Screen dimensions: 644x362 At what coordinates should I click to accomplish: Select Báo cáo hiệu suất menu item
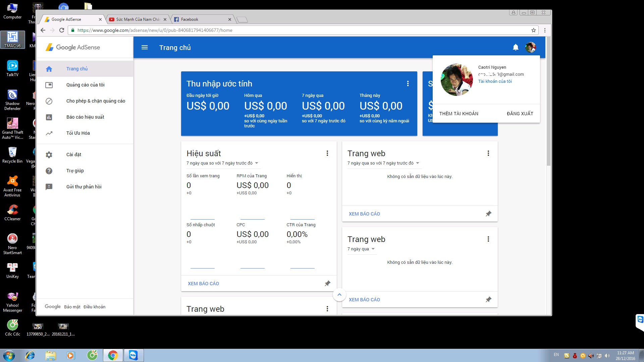click(x=85, y=117)
